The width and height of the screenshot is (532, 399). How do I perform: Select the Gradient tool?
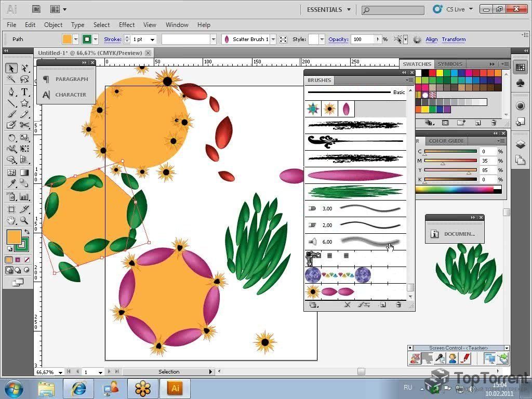pyautogui.click(x=24, y=172)
